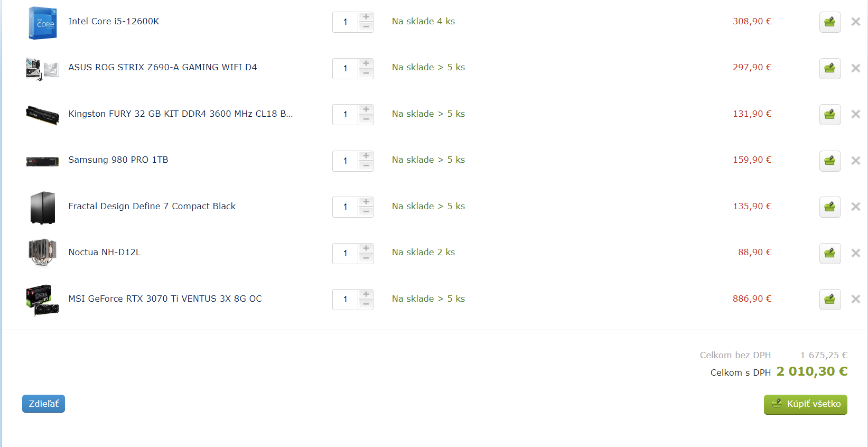Screen dimensions: 868x447
Task: Open Fractal Design Define 7 Compact Black link
Action: pos(152,206)
